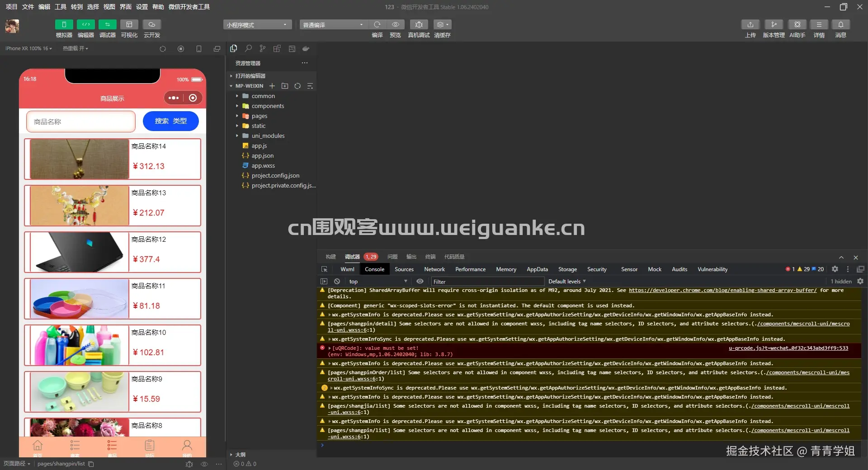This screenshot has width=868, height=470.
Task: Toggle the simulator panel button
Action: [64, 24]
